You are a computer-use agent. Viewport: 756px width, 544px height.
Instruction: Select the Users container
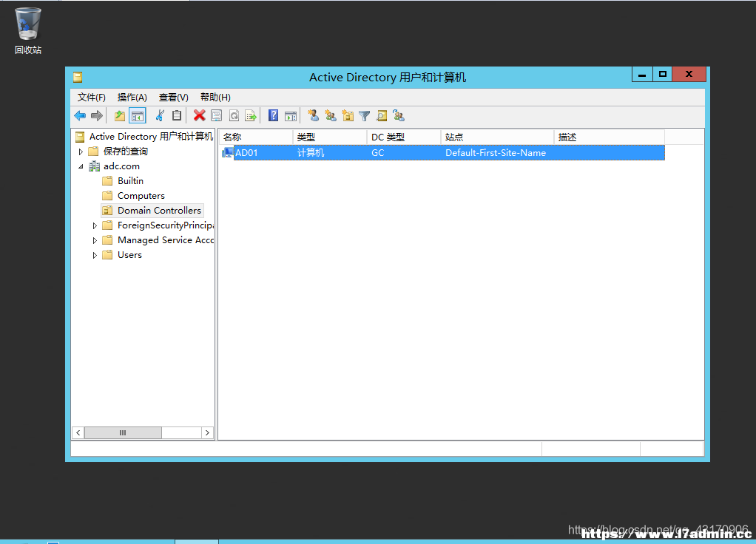pyautogui.click(x=129, y=255)
